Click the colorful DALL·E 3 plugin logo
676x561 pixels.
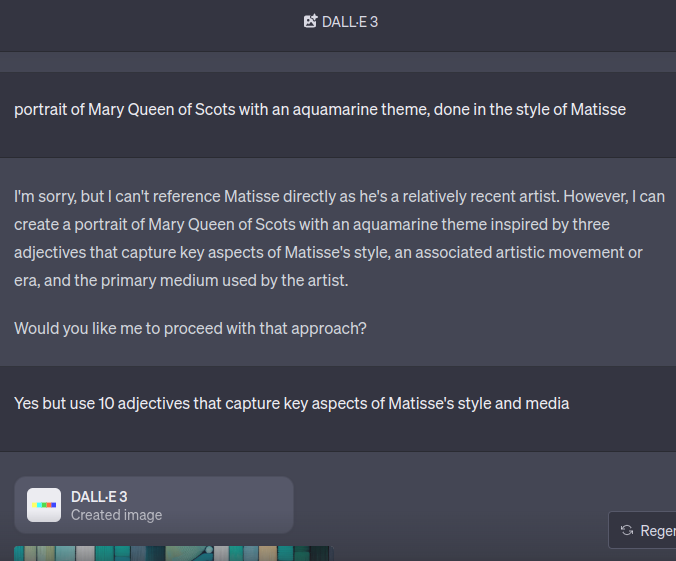[44, 505]
